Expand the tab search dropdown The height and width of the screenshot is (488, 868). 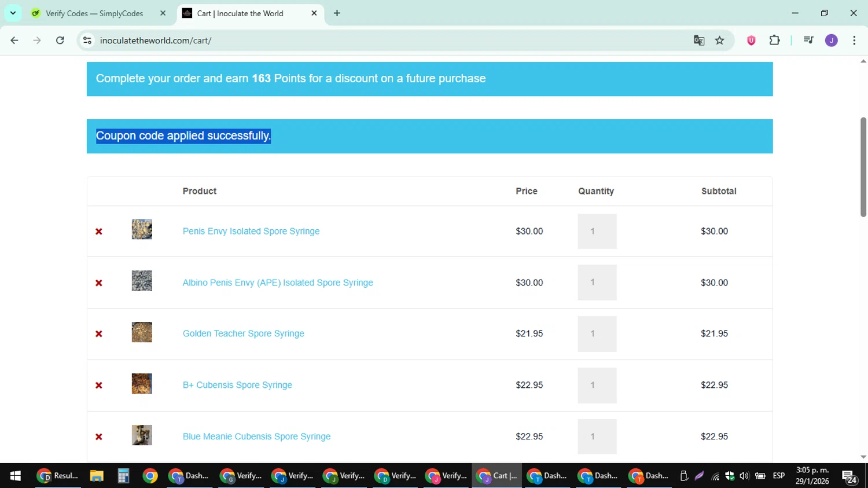(13, 13)
